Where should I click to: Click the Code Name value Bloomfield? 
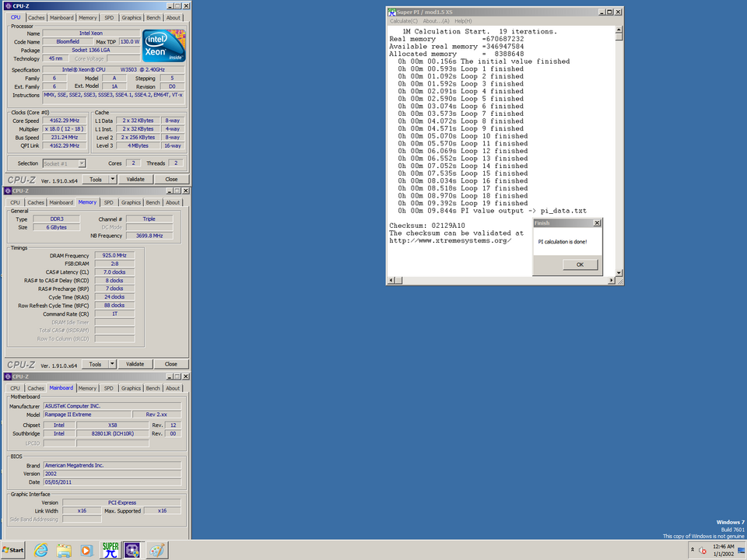(68, 41)
